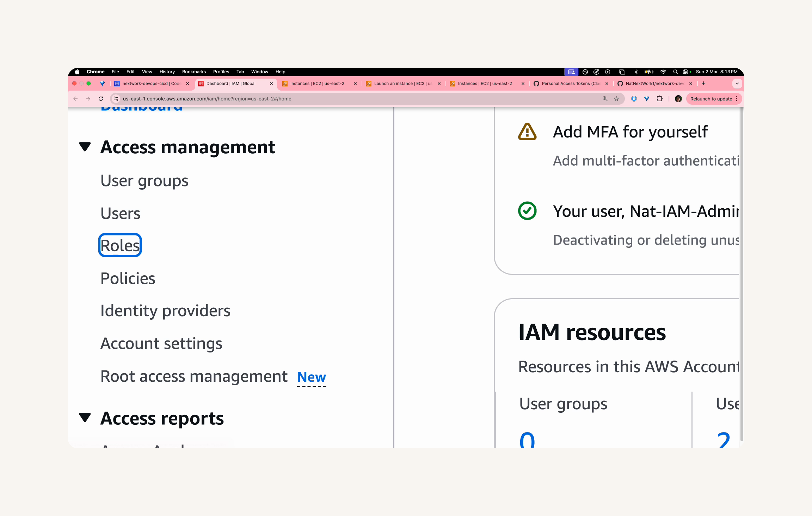Open a new tab with plus button
Viewport: 812px width, 516px height.
(703, 84)
